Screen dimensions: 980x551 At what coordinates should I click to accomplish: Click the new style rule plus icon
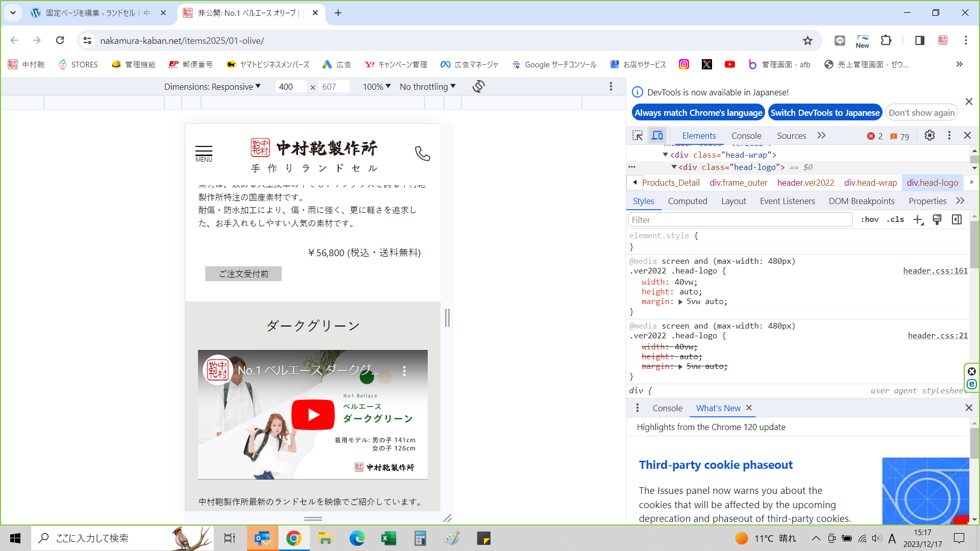click(918, 220)
